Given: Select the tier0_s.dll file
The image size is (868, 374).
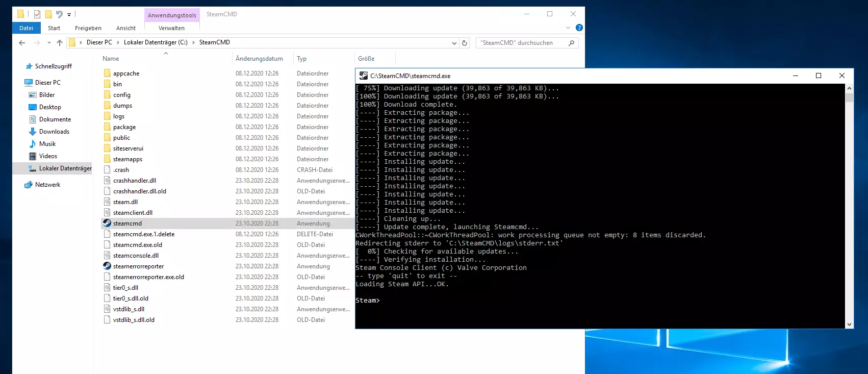Looking at the screenshot, I should 125,287.
